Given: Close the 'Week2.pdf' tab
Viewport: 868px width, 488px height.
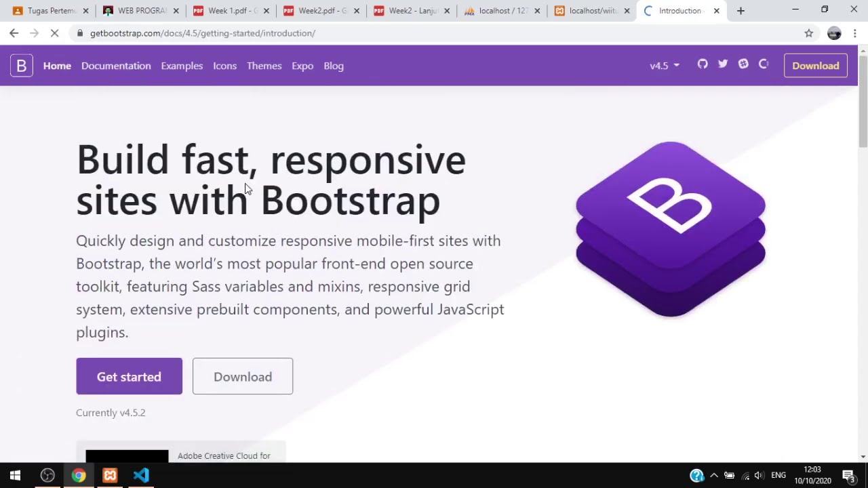Looking at the screenshot, I should coord(357,11).
